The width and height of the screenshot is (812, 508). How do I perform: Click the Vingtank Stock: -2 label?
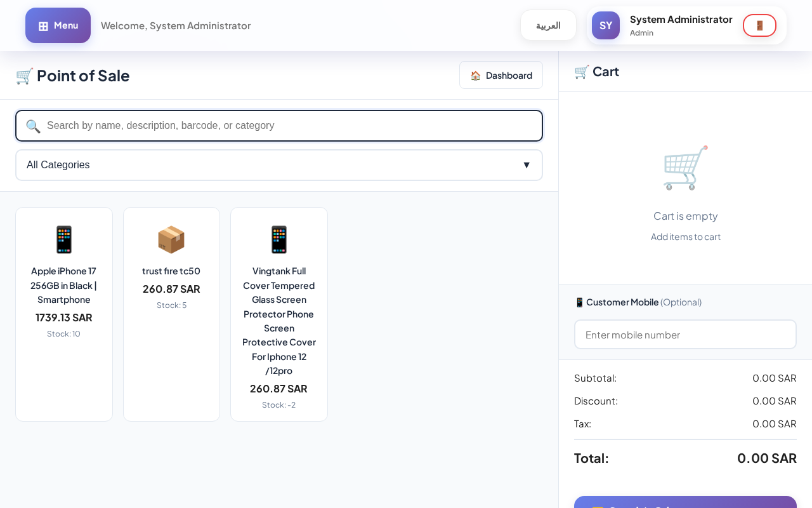click(279, 405)
